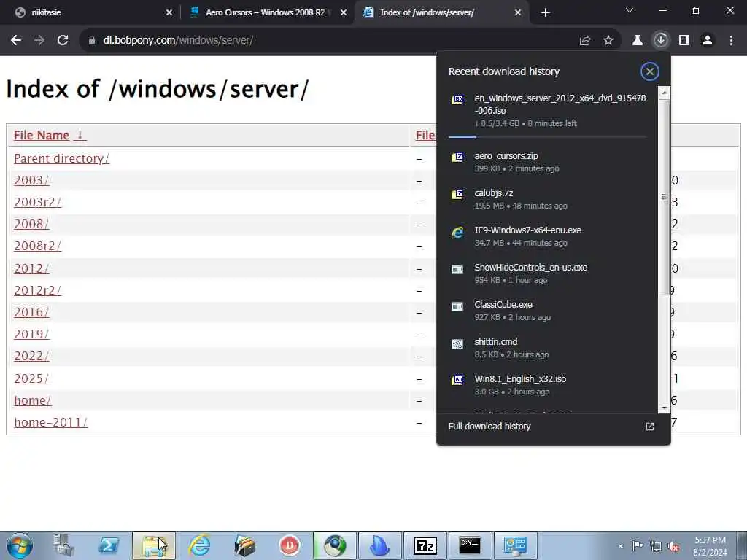The height and width of the screenshot is (560, 747).
Task: Bookmark this page with the star icon
Action: (x=608, y=41)
